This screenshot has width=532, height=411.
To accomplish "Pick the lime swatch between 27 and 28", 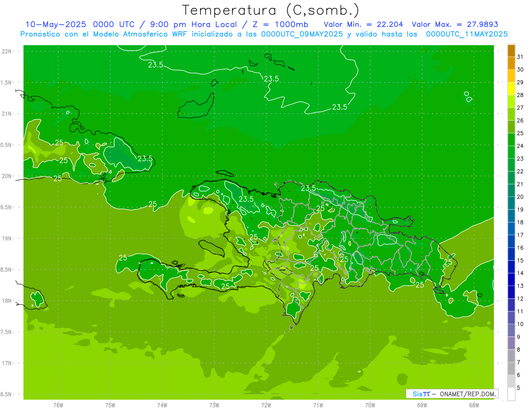I will click(511, 102).
